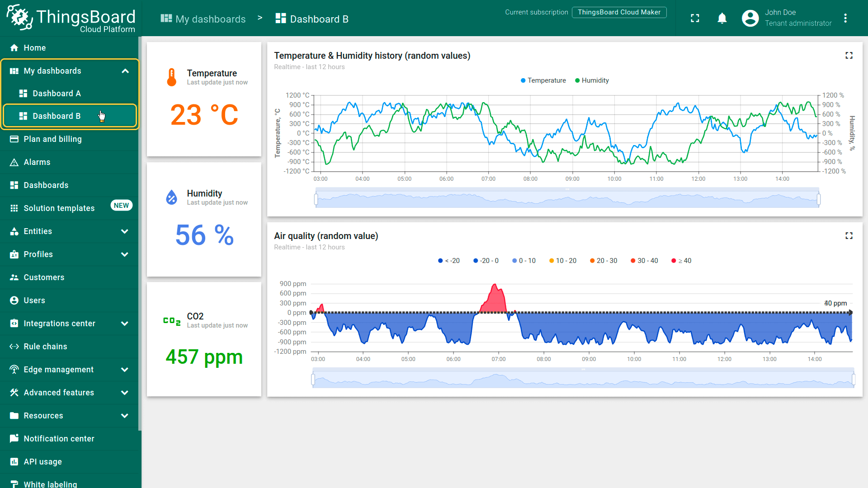
Task: Click left handle of temperature chart zoom slider
Action: (316, 199)
